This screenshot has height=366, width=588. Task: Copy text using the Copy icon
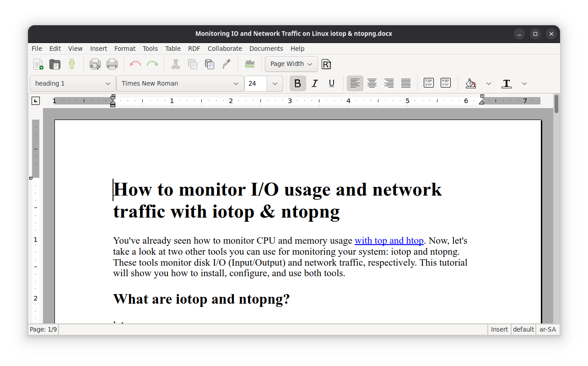(193, 64)
